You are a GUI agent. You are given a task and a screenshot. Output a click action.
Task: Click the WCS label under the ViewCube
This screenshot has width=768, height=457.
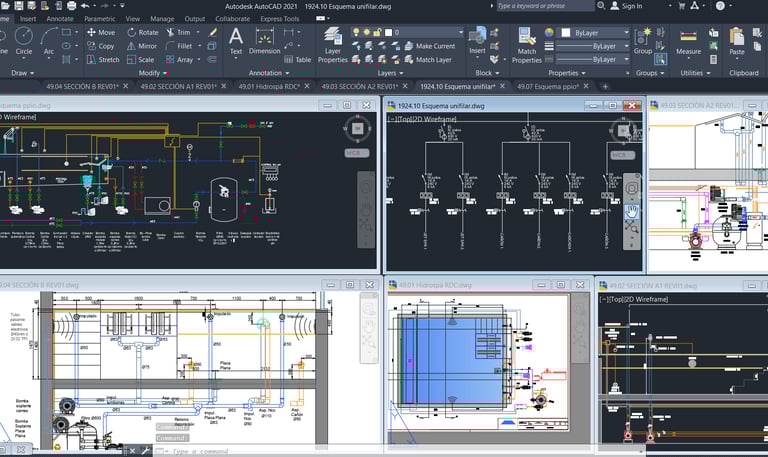[621, 155]
